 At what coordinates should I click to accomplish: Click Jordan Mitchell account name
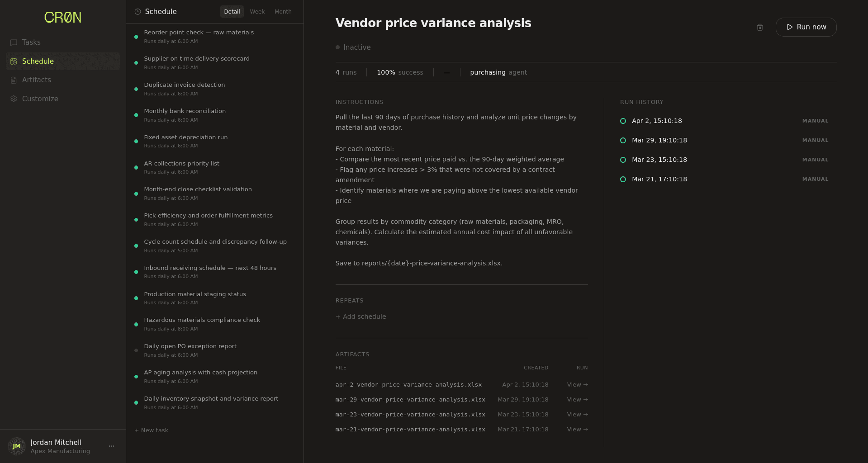coord(56,443)
